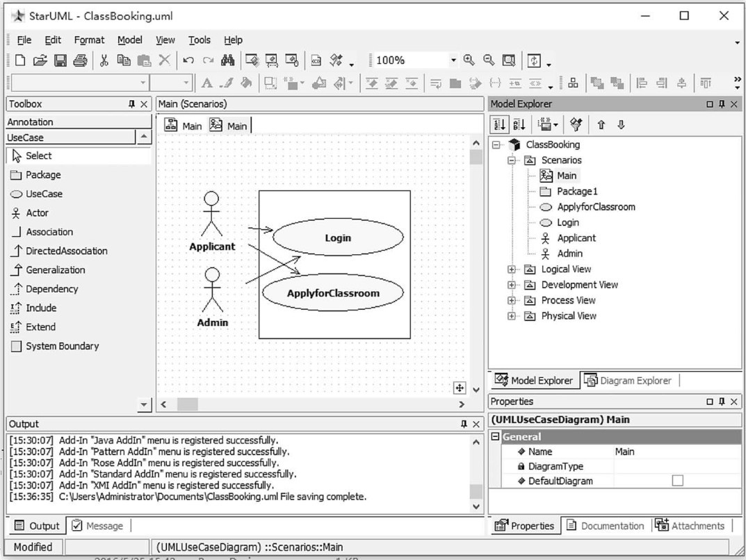Undo the last action

click(188, 60)
